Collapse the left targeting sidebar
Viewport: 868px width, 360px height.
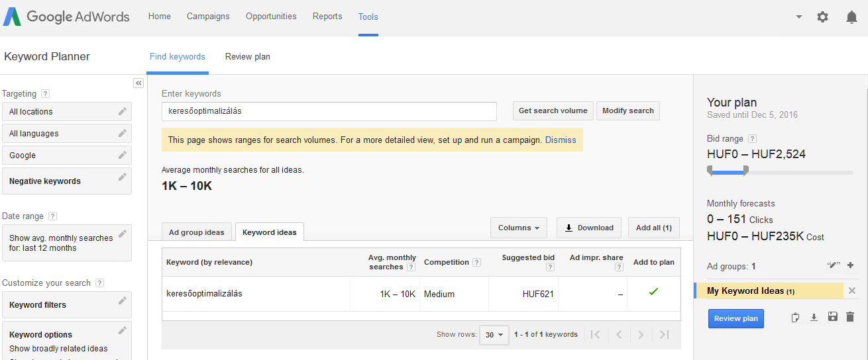[x=138, y=83]
